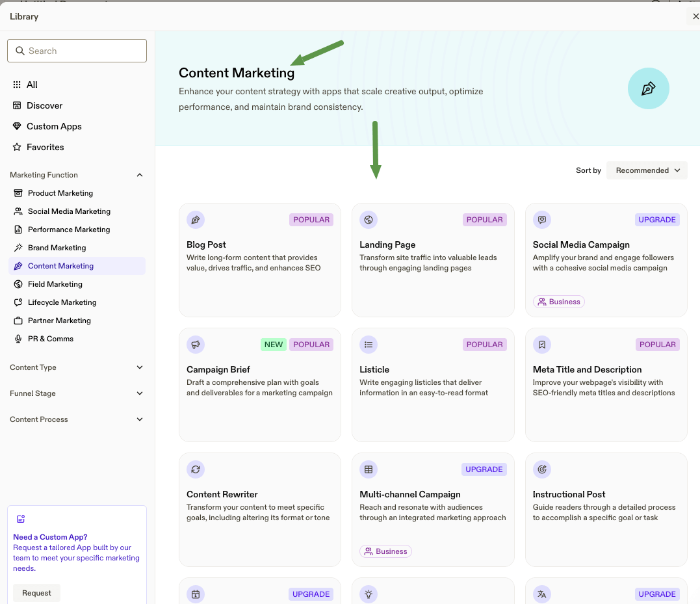Click the POPULAR badge on Meta Title card
The image size is (700, 604).
click(658, 345)
